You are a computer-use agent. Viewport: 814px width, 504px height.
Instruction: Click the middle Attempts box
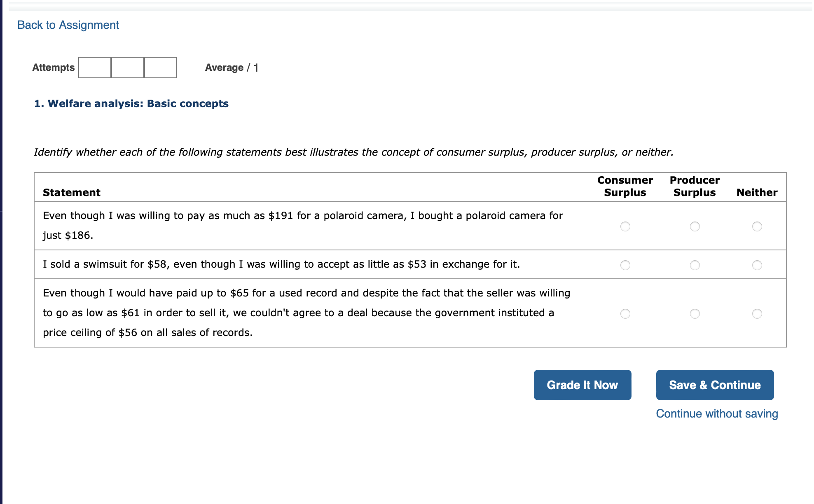(x=128, y=68)
